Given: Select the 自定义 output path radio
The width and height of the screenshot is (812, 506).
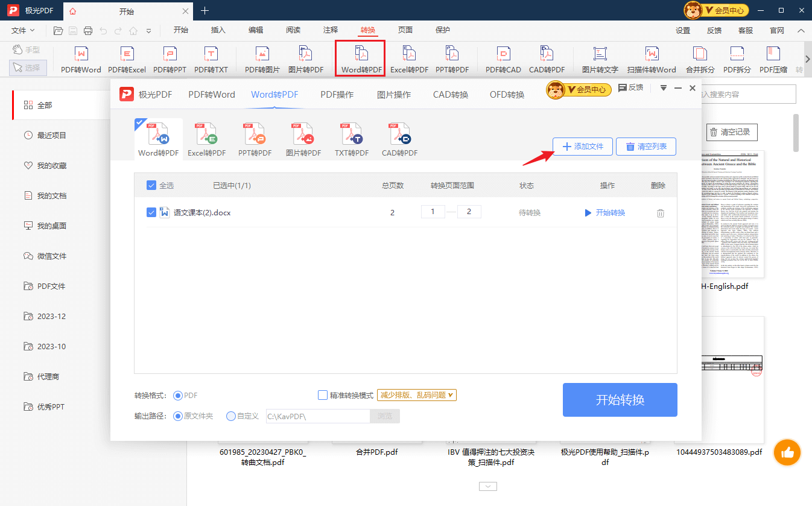Looking at the screenshot, I should [x=231, y=416].
